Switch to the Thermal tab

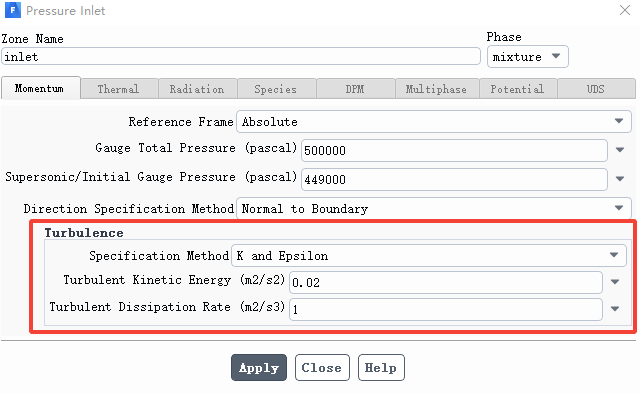tap(119, 89)
